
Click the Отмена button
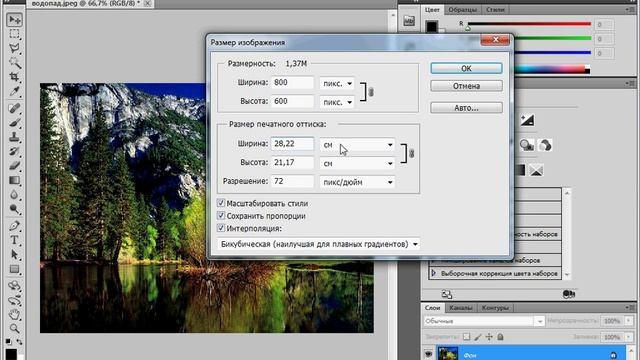click(x=466, y=86)
